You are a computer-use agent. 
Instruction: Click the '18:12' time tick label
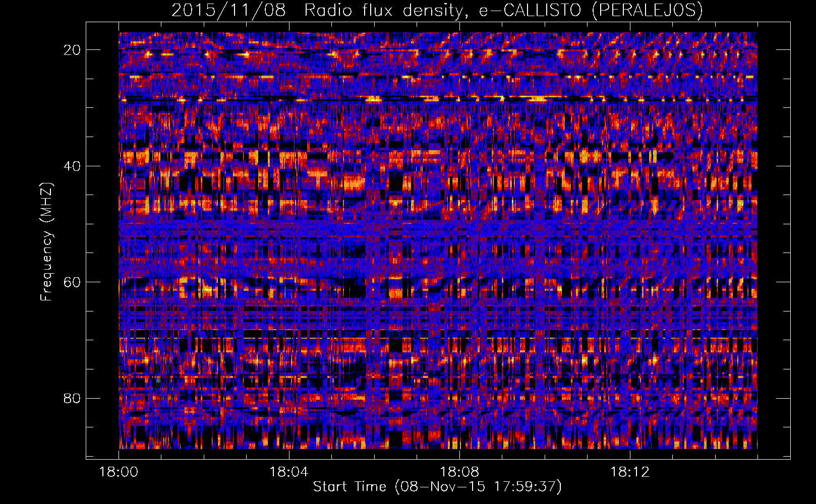click(x=630, y=472)
